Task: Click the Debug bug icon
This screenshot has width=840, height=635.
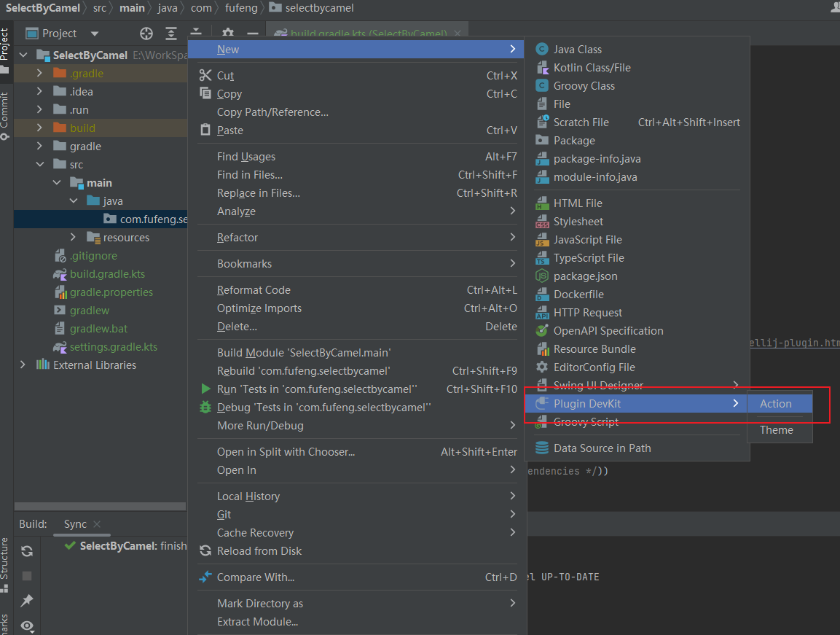Action: pos(205,407)
